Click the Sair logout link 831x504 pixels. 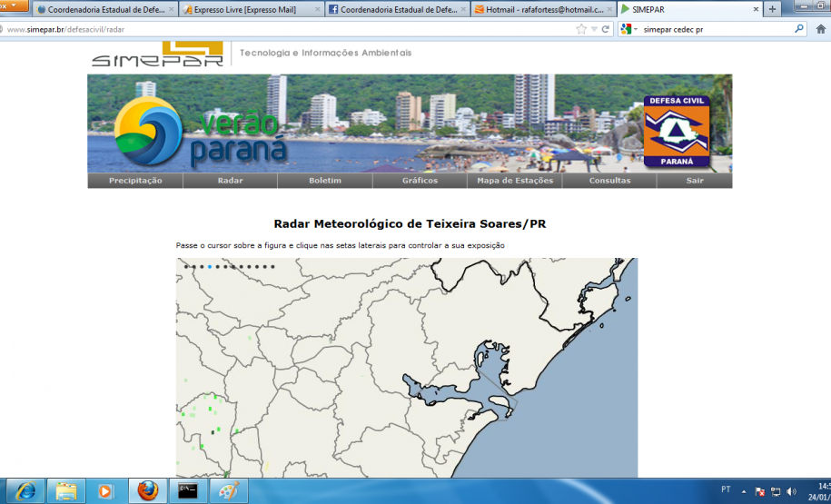(694, 181)
